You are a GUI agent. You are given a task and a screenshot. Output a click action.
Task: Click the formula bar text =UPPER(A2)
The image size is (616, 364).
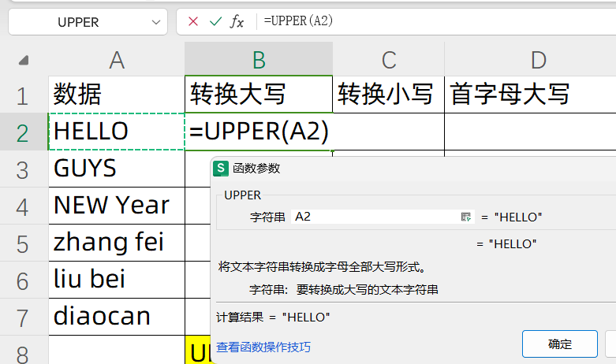tap(298, 20)
